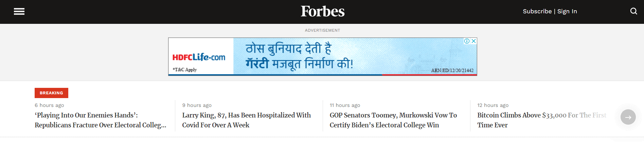Click the "11 hours ago" timestamp
This screenshot has height=142, width=644.
(345, 105)
